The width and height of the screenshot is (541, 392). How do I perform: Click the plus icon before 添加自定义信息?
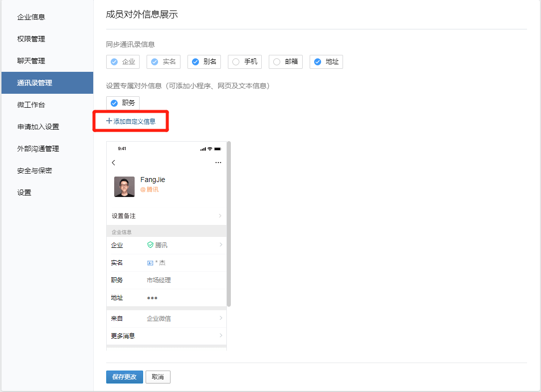tap(109, 121)
